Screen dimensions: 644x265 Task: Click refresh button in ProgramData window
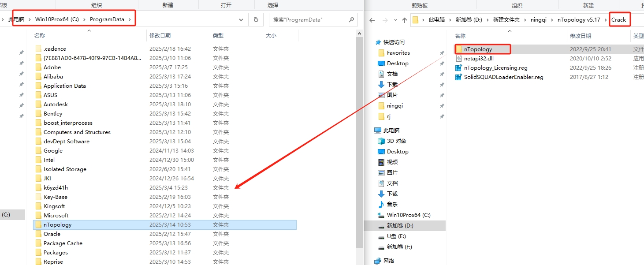click(256, 19)
